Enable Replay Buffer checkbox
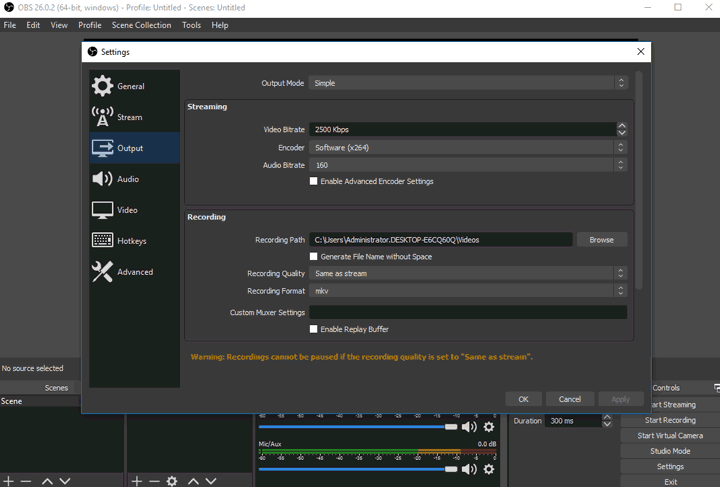This screenshot has height=487, width=720. (314, 329)
